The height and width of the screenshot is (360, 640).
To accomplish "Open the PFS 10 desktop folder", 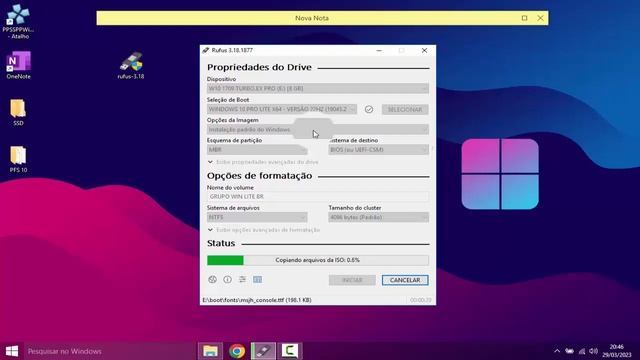I will pyautogui.click(x=18, y=160).
